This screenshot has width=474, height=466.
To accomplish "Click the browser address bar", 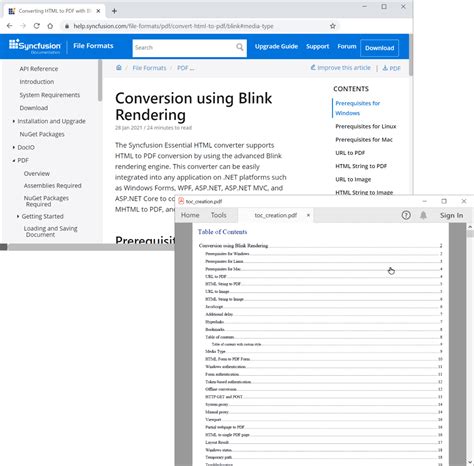I will pyautogui.click(x=200, y=26).
